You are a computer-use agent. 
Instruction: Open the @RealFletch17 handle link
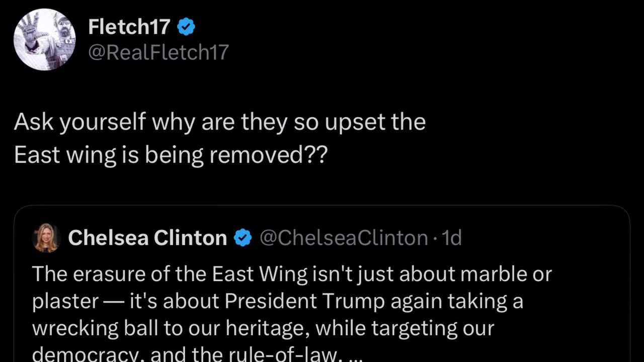point(158,52)
